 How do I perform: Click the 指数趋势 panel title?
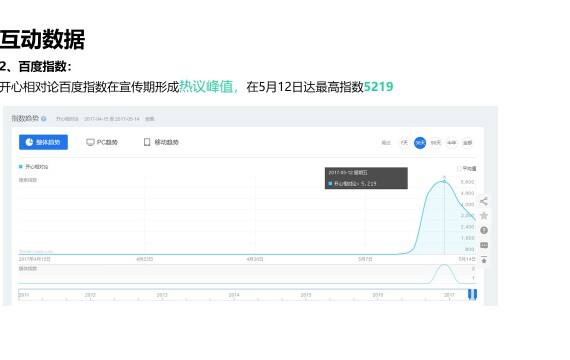25,119
